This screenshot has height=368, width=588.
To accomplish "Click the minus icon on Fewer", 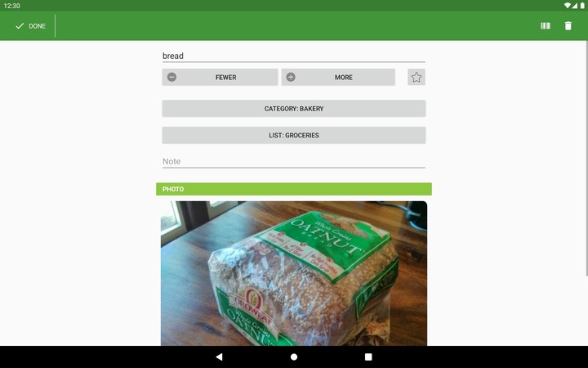I will click(x=171, y=77).
